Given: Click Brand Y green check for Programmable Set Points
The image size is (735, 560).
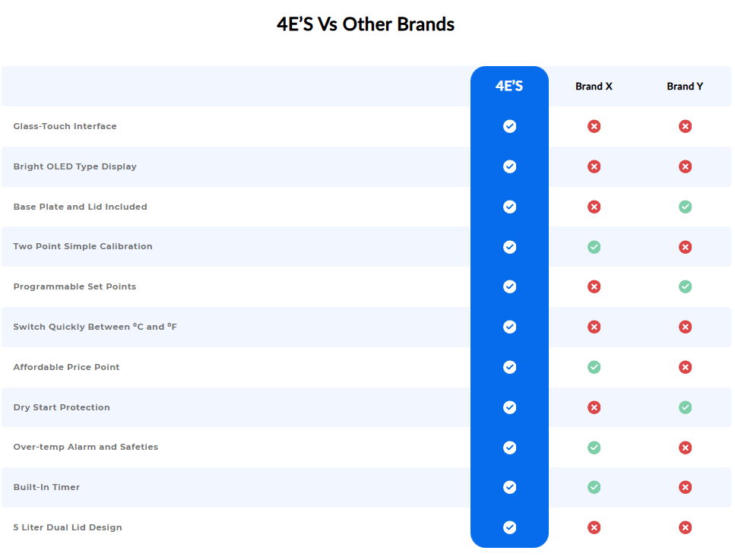Looking at the screenshot, I should coord(685,286).
